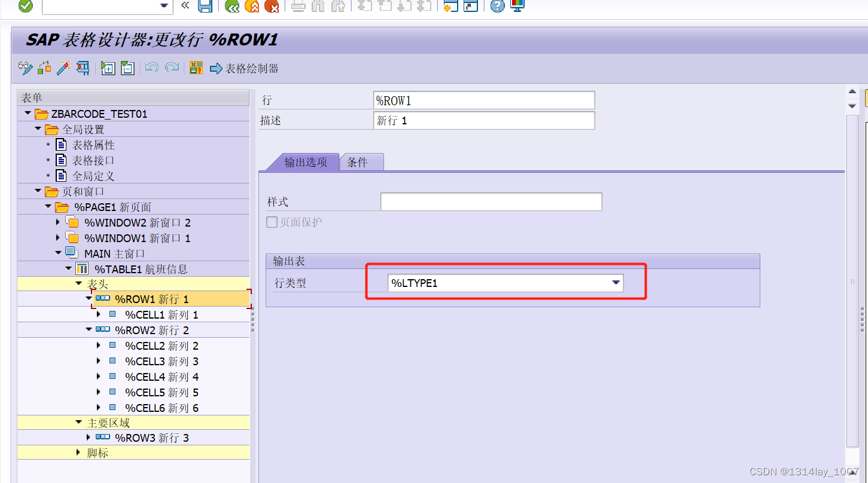This screenshot has width=868, height=483.
Task: Click the Customize Local Layout monitor icon
Action: coord(517,6)
